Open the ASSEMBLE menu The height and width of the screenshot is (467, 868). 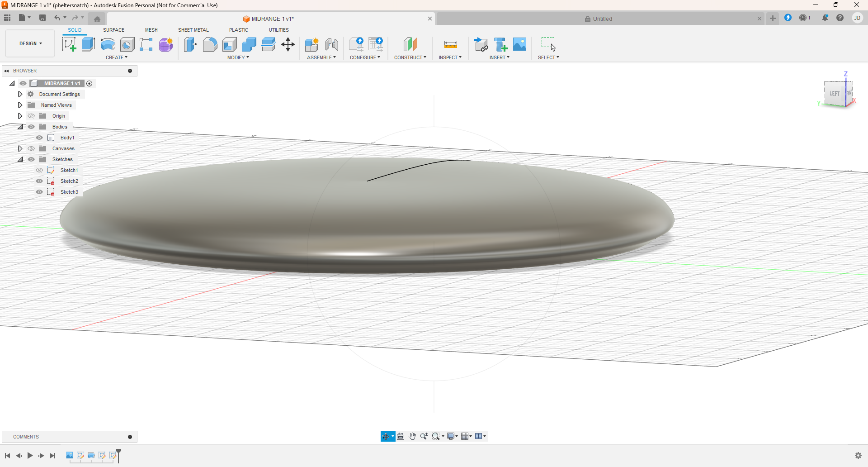(321, 57)
